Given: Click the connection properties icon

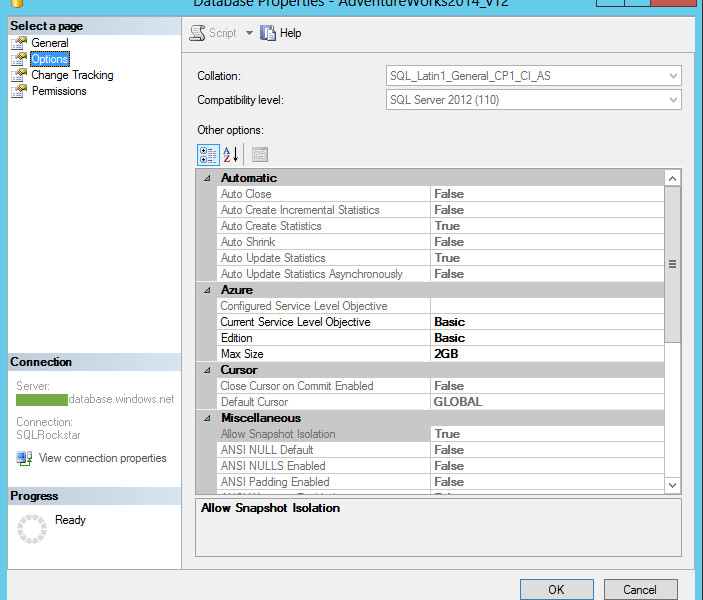Looking at the screenshot, I should point(24,458).
